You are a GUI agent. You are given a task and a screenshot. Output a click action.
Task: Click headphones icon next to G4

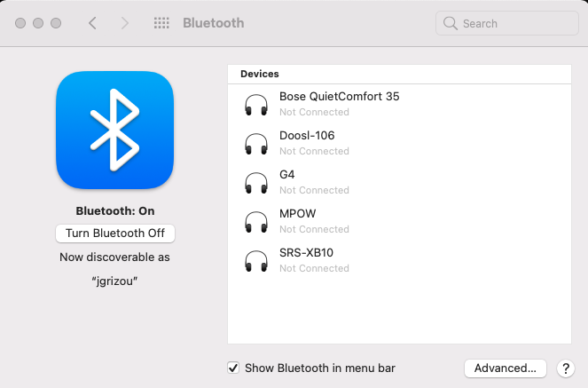(256, 183)
